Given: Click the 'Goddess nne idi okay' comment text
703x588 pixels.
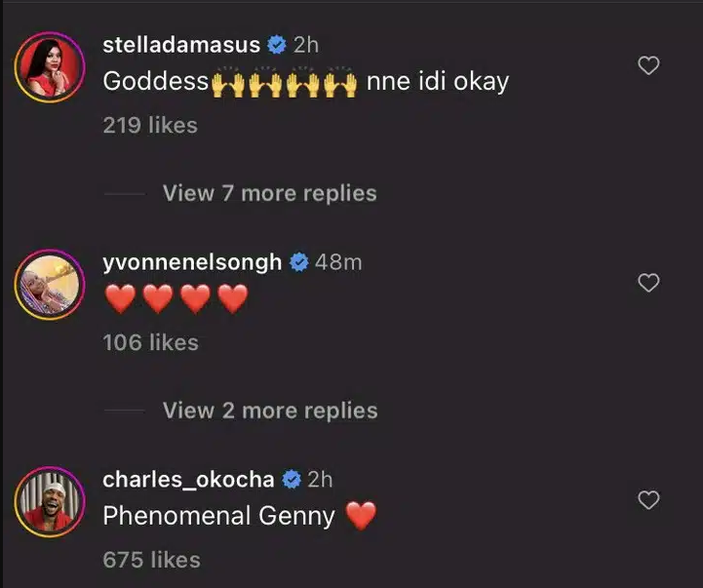Looking at the screenshot, I should [305, 81].
